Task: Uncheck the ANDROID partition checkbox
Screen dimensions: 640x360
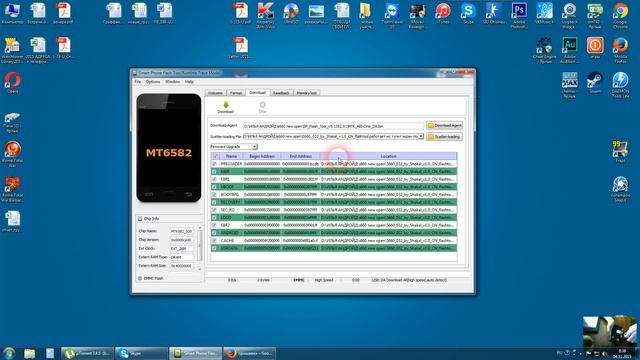Action: (214, 233)
